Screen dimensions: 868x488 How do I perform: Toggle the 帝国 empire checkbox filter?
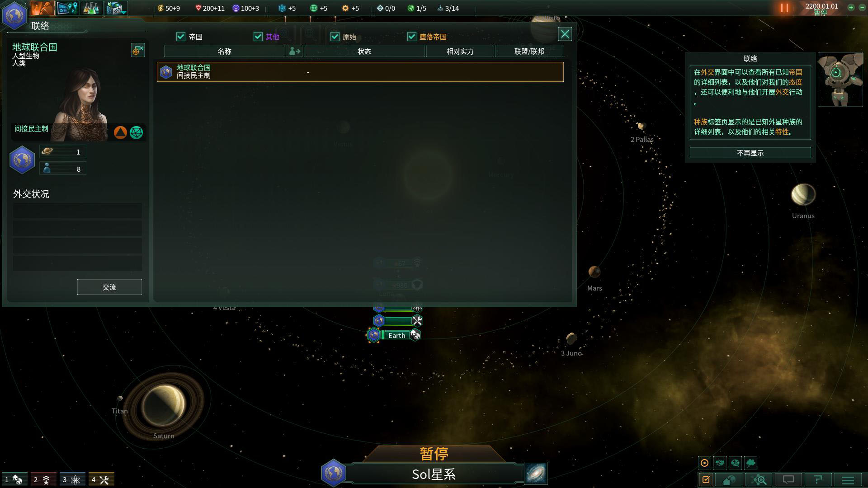point(181,37)
